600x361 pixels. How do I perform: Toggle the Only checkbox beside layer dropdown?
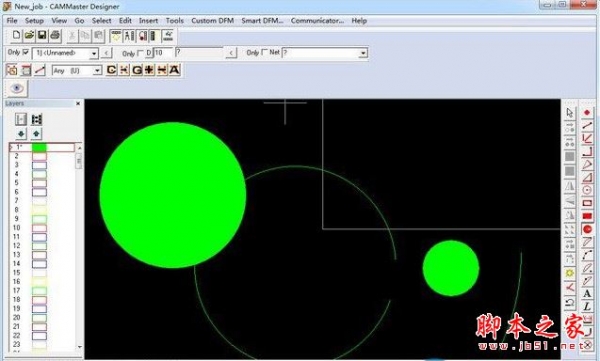[26, 52]
